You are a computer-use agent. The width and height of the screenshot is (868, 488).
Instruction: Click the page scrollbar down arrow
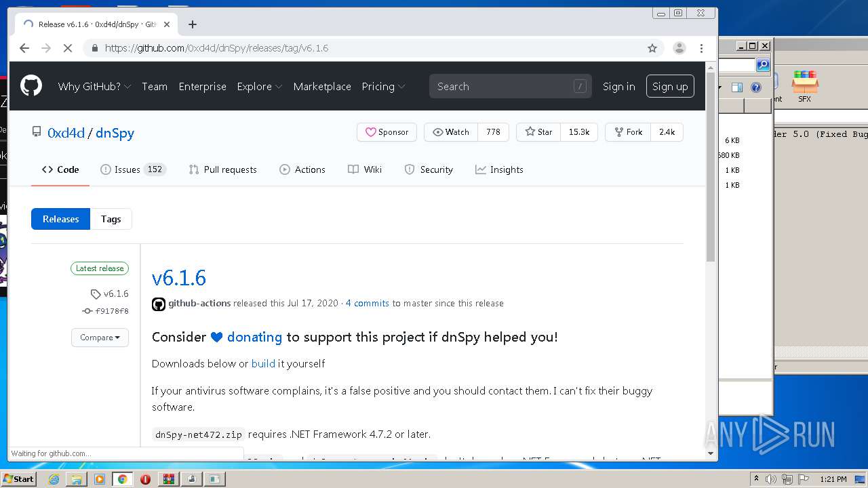tap(711, 453)
